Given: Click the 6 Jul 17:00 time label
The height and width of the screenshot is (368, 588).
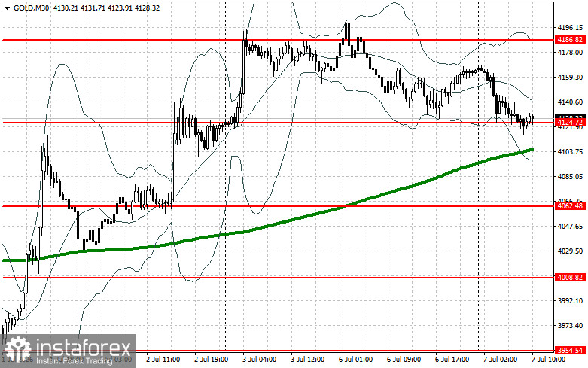Looking at the screenshot, I should point(452,360).
